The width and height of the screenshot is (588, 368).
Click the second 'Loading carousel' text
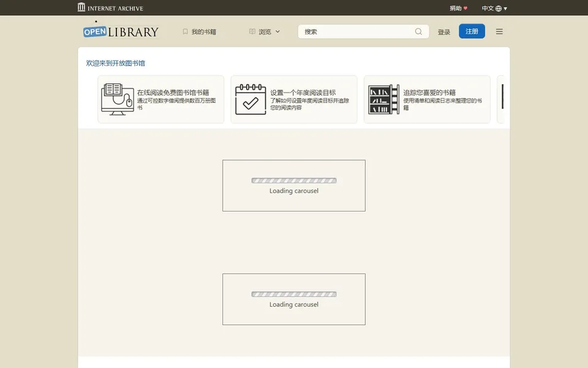[294, 305]
